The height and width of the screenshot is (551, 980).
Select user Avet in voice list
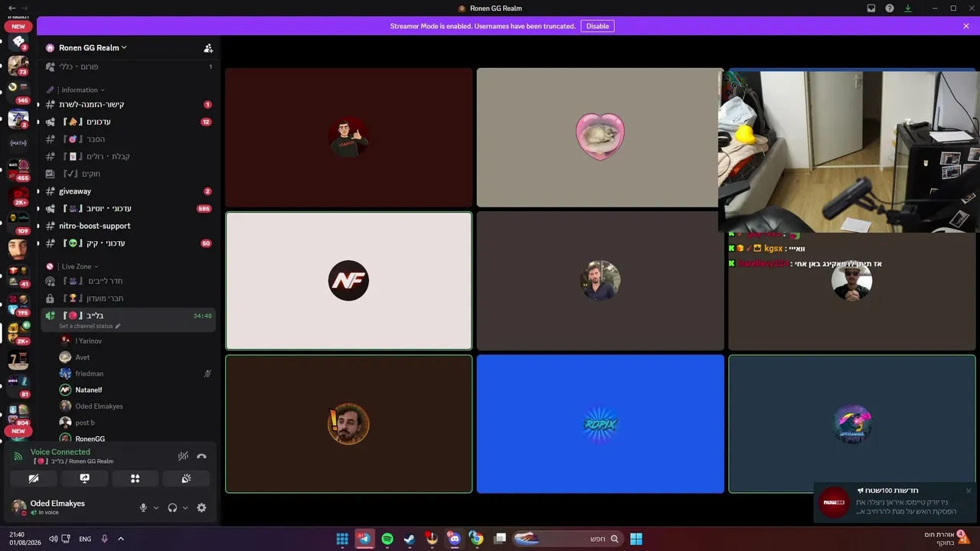point(136,357)
